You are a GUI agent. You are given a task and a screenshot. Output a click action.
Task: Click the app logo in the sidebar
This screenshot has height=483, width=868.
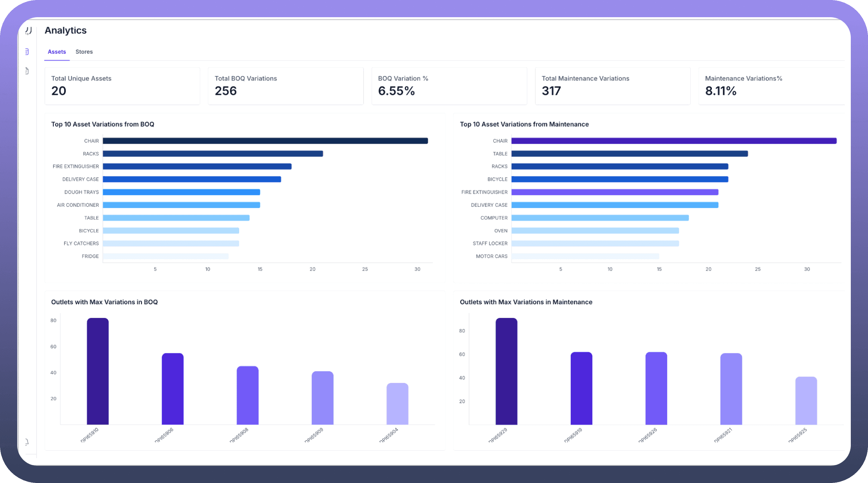point(28,31)
